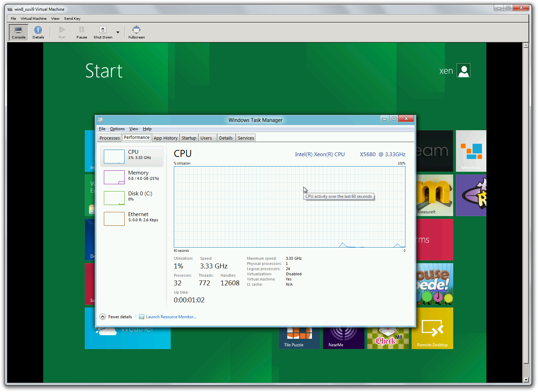This screenshot has width=538, height=392.
Task: Select the CPU mini graph thumbnail
Action: 114,157
